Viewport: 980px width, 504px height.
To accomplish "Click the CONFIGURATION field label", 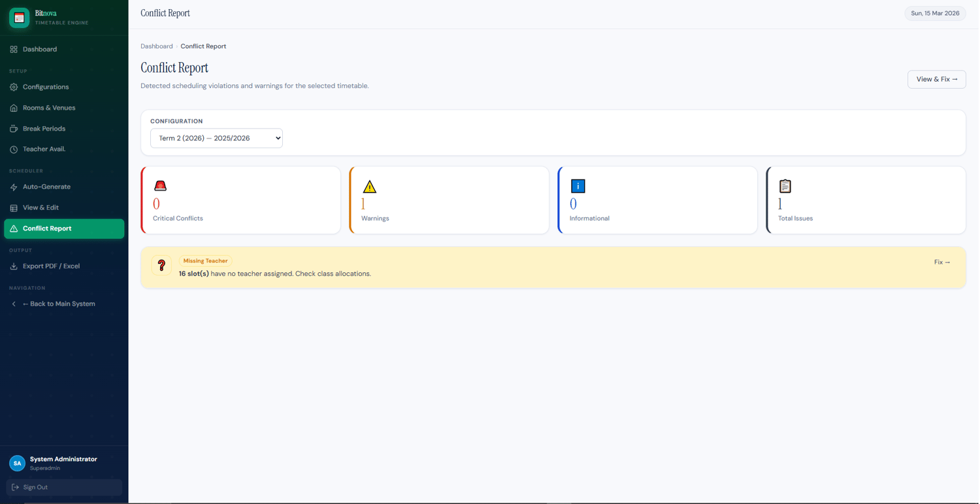I will click(176, 121).
